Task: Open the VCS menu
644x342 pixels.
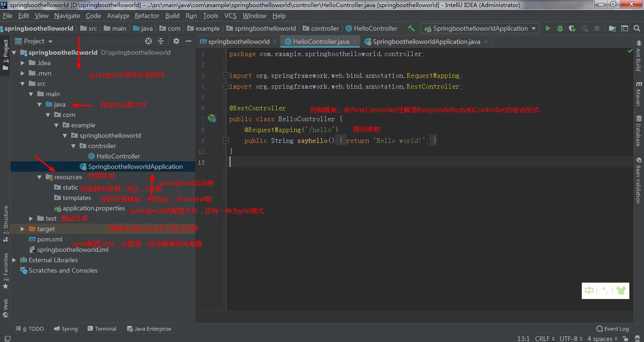Action: point(231,16)
